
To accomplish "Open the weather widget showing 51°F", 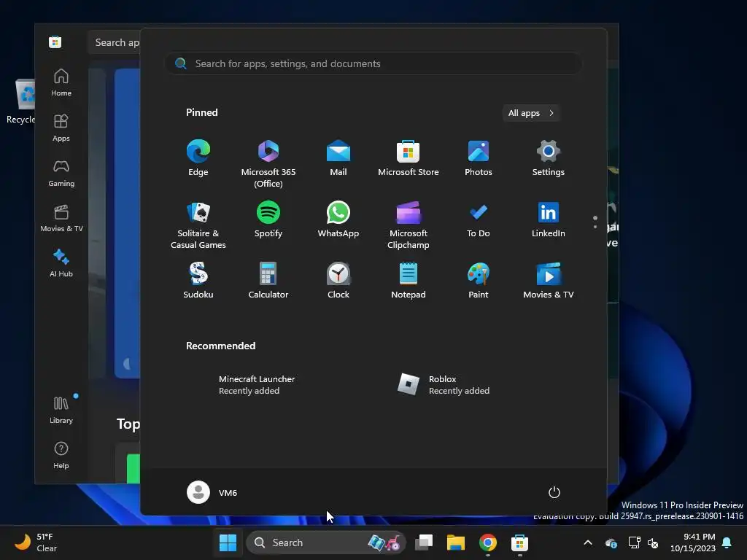I will tap(36, 542).
